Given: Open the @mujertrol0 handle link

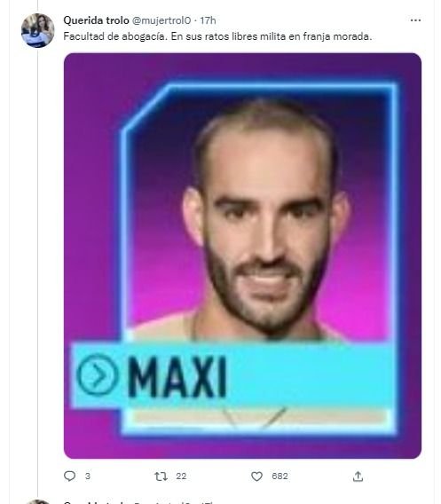Looking at the screenshot, I should tap(161, 20).
